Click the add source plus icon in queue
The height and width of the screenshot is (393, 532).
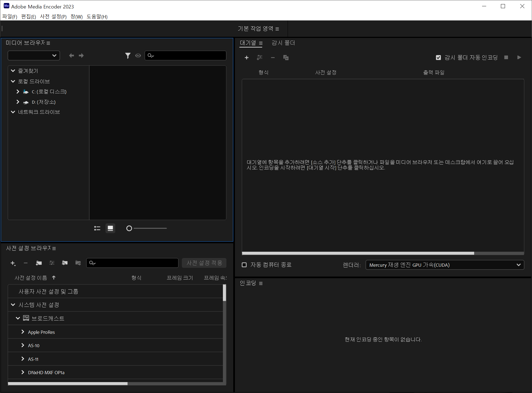coord(246,58)
